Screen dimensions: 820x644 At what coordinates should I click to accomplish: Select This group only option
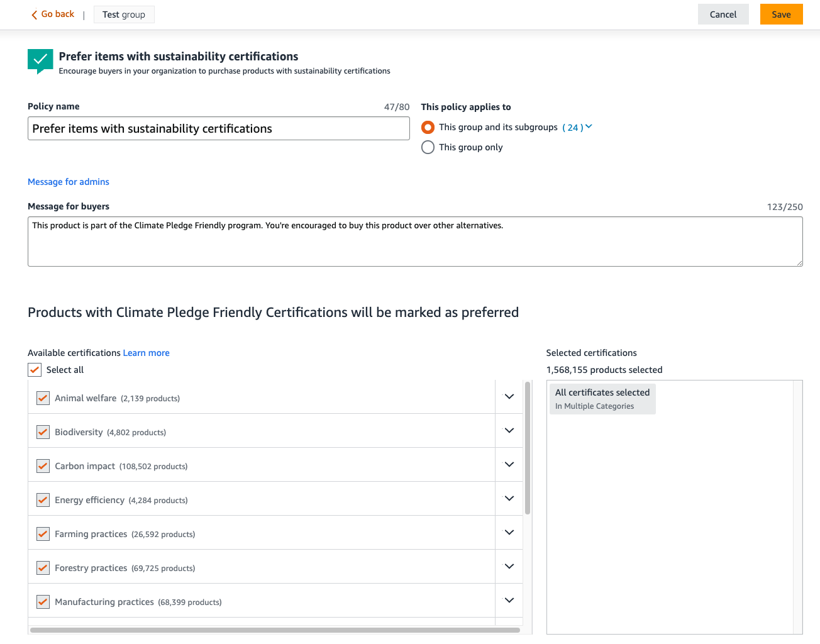[428, 147]
